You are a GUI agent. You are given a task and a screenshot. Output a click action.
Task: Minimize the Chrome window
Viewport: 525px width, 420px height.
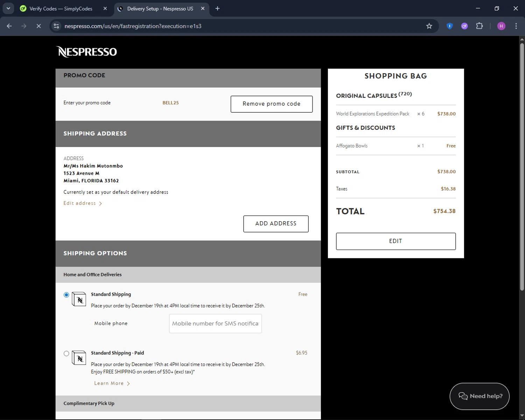pyautogui.click(x=478, y=8)
